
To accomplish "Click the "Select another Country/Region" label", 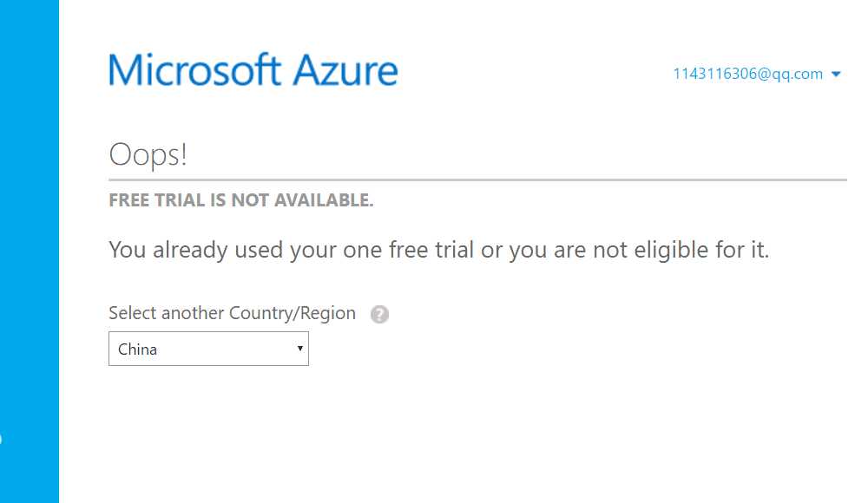I will pyautogui.click(x=232, y=313).
